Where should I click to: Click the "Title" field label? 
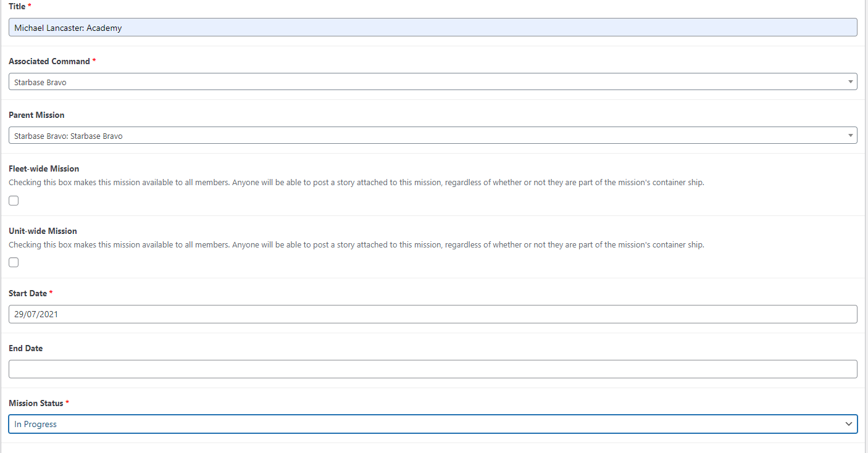(17, 6)
